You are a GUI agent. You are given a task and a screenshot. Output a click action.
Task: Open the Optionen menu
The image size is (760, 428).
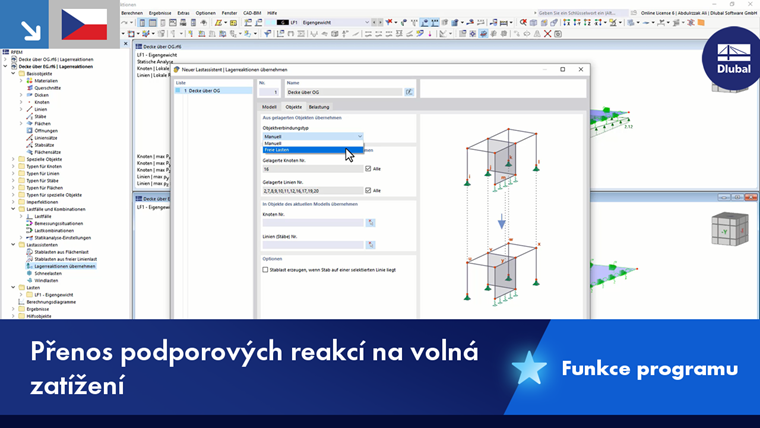pyautogui.click(x=206, y=13)
